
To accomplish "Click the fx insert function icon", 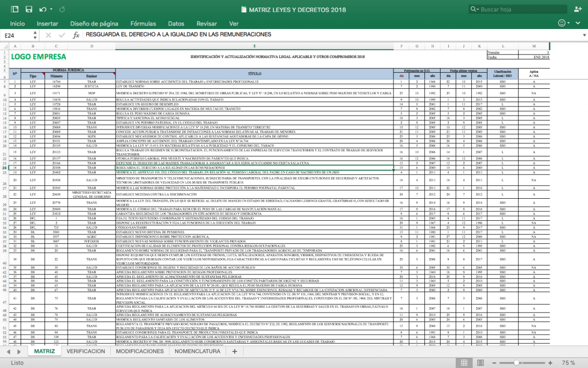I will (x=76, y=35).
